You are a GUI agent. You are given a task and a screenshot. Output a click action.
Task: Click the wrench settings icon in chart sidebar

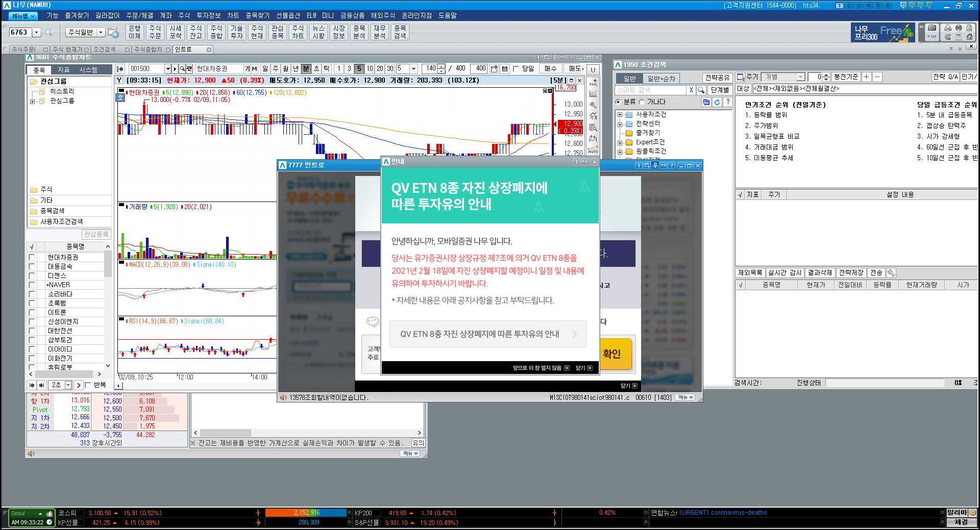click(593, 105)
